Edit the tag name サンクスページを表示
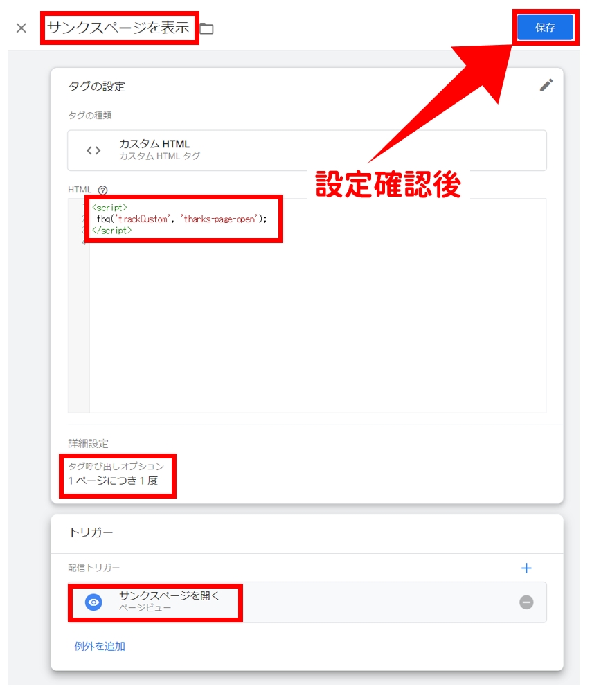Viewport: 592px width, 700px height. tap(119, 28)
